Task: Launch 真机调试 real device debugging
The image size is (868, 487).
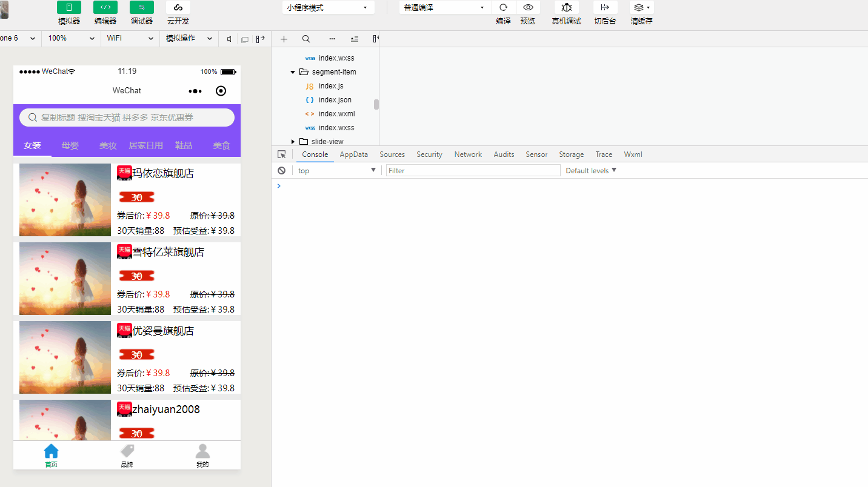Action: [566, 7]
